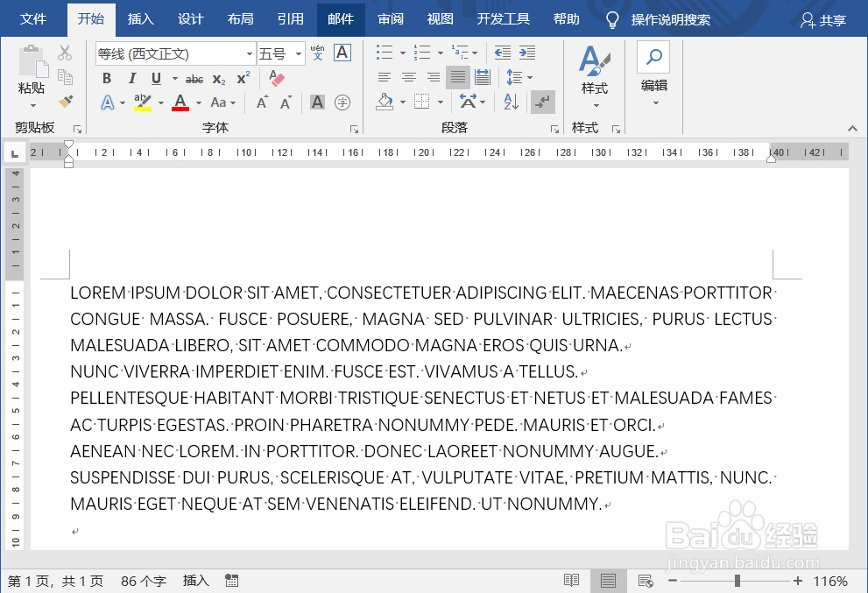Screen dimensions: 868x593
Task: Add character border icon
Action: (342, 53)
